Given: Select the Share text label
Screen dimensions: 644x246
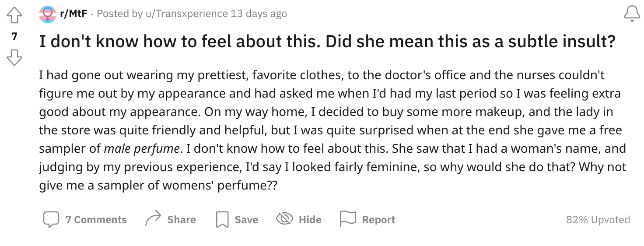Looking at the screenshot, I should click(x=182, y=220).
